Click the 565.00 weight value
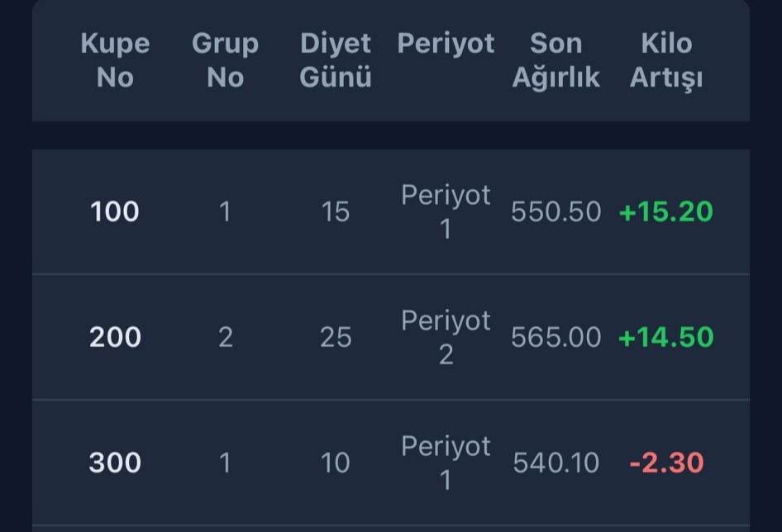Screen dimensions: 782x532 click(558, 337)
